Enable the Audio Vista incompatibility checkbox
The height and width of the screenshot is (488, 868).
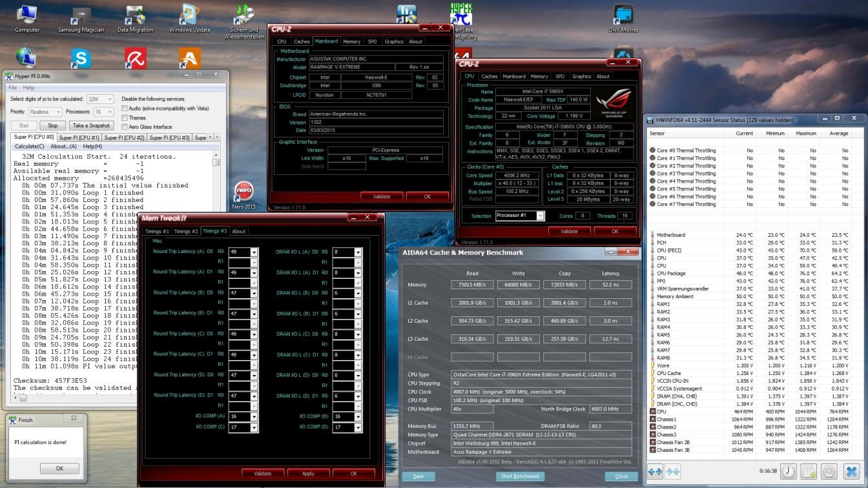tap(125, 108)
